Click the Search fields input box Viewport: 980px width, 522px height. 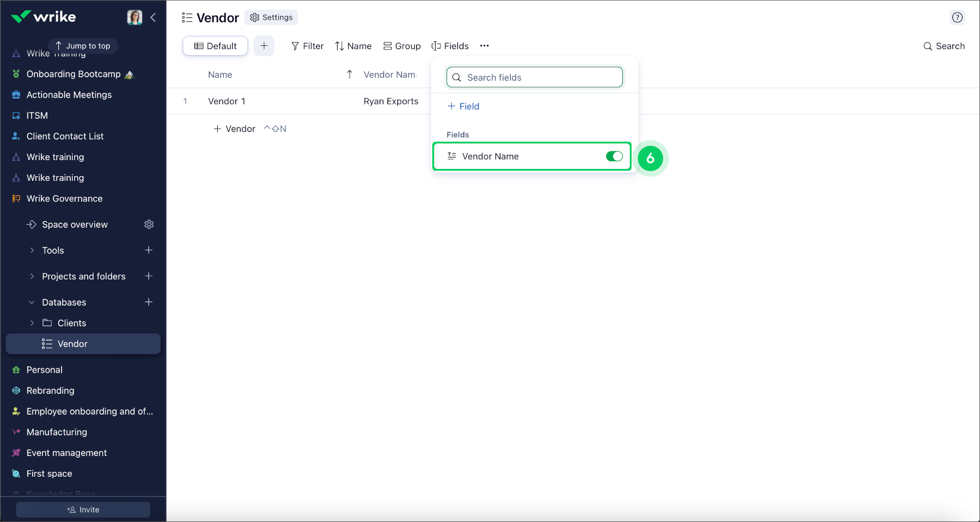click(534, 77)
